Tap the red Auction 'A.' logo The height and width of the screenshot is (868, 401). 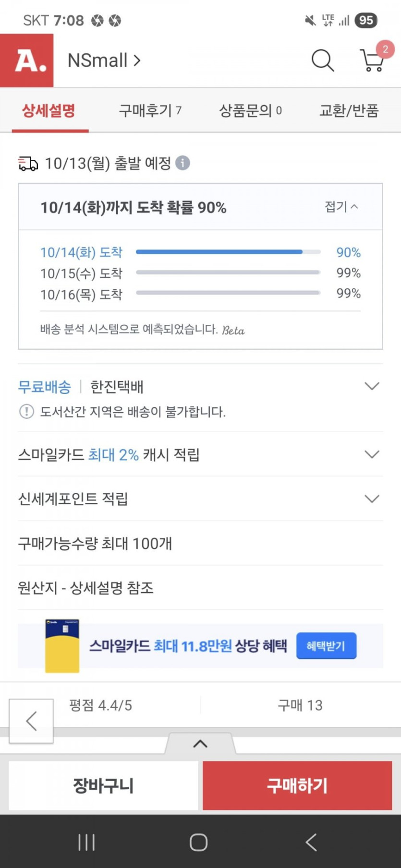[x=27, y=60]
